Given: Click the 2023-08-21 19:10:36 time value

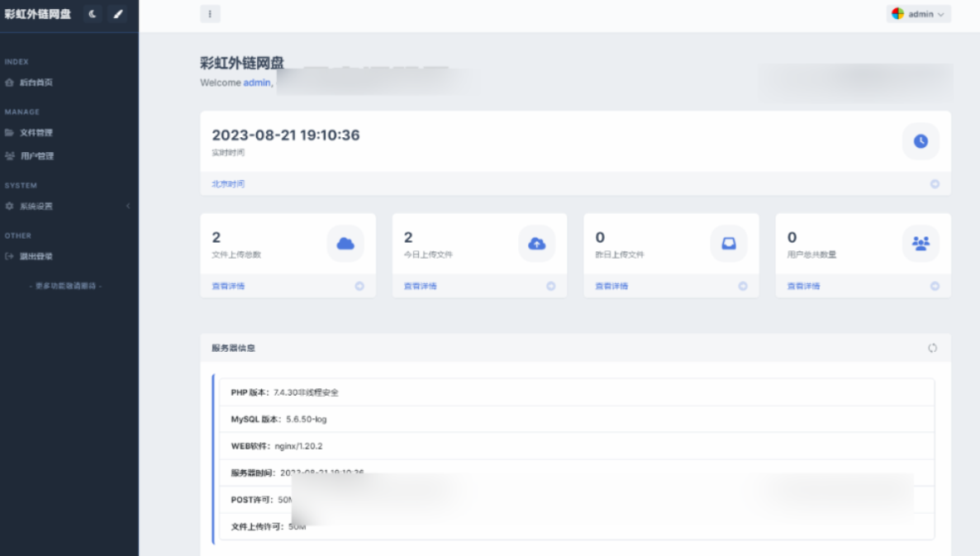Looking at the screenshot, I should point(286,135).
